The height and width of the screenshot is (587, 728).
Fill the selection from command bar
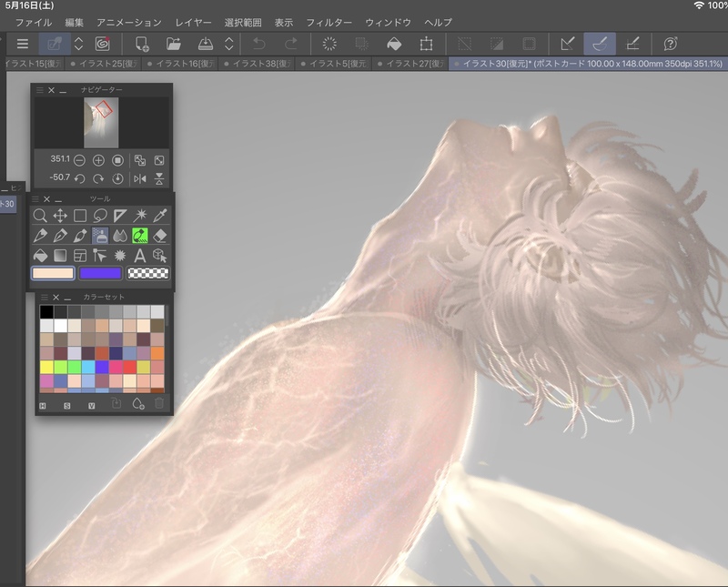[394, 44]
